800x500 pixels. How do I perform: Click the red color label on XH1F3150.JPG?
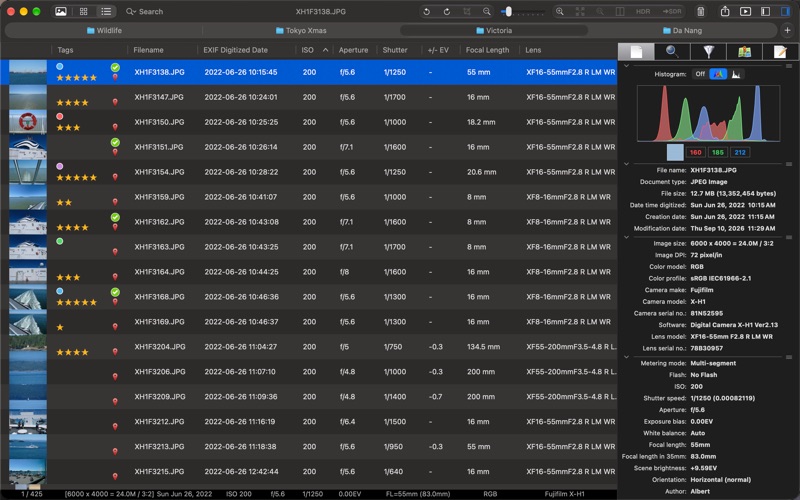click(60, 116)
